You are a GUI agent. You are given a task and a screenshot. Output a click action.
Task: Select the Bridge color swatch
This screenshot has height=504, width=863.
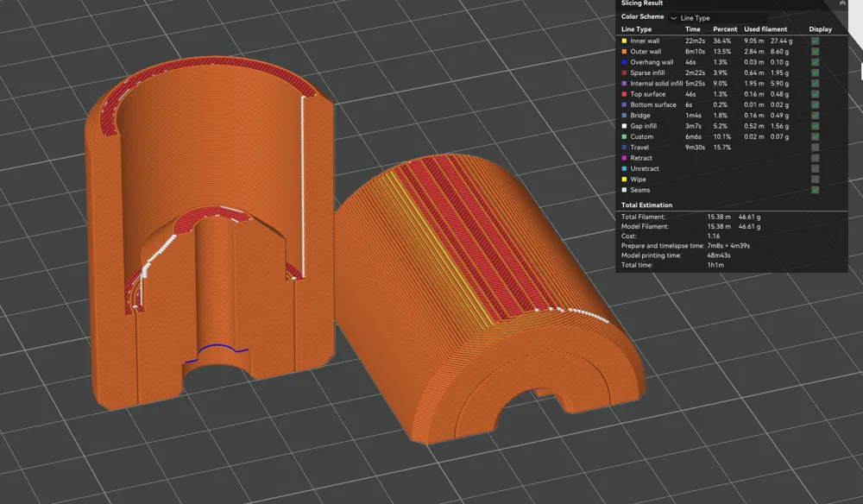click(624, 116)
